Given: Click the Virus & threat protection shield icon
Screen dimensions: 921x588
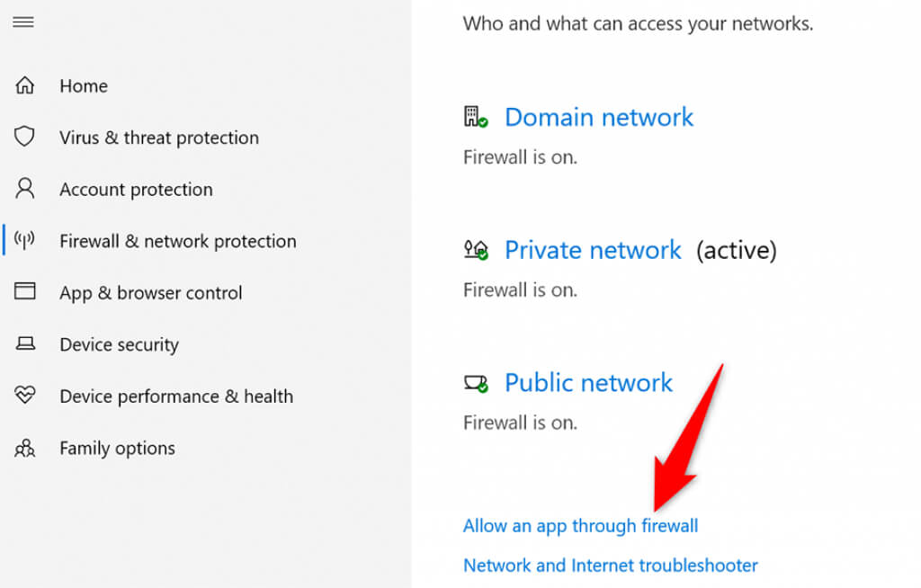Looking at the screenshot, I should coord(25,138).
